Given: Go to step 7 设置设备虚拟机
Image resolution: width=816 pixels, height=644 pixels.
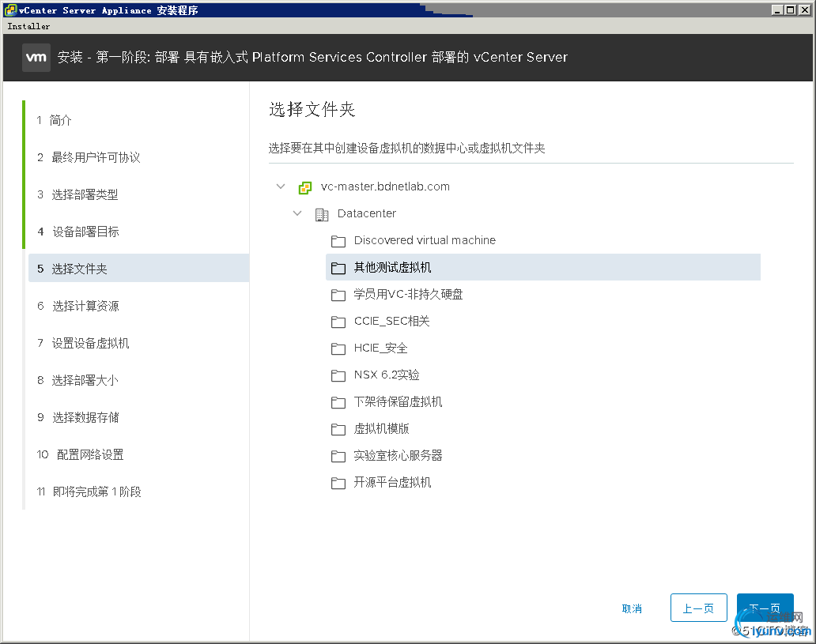Looking at the screenshot, I should coord(83,343).
